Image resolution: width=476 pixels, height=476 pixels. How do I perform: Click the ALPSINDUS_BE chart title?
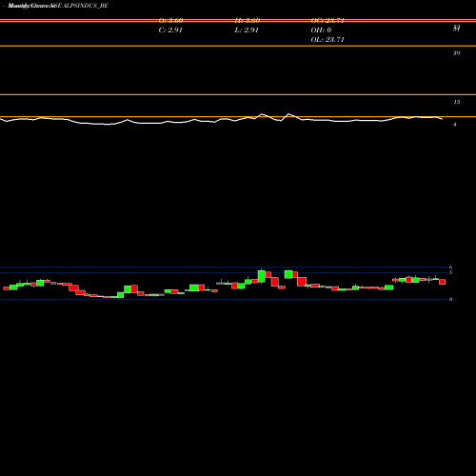[x=58, y=6]
